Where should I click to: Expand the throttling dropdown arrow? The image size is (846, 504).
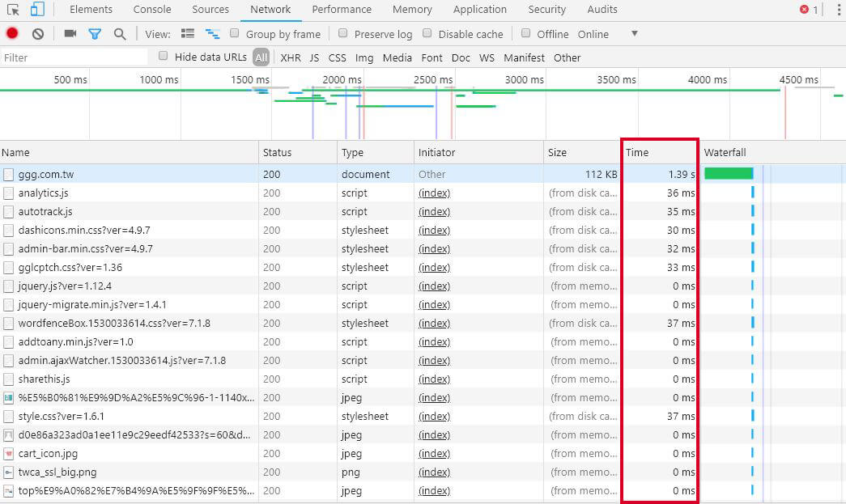(x=635, y=33)
